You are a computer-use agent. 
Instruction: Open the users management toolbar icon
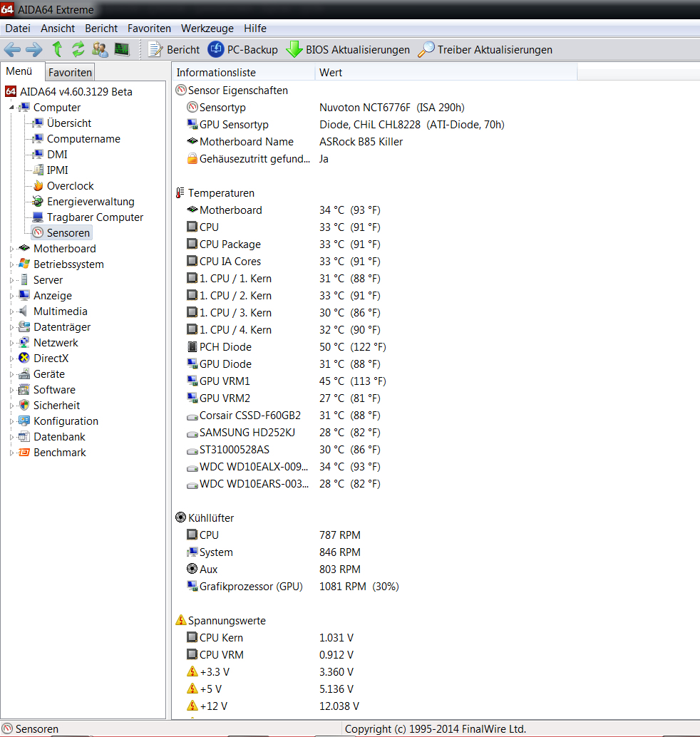click(x=100, y=49)
